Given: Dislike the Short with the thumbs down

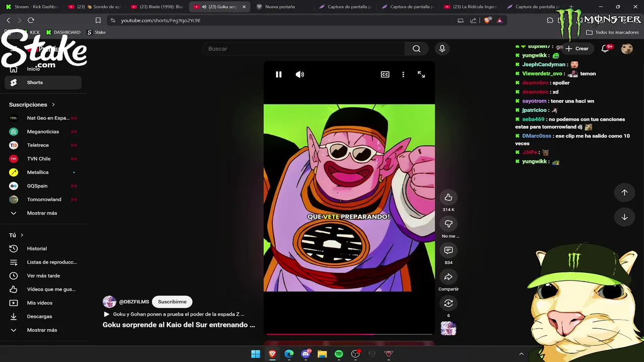Looking at the screenshot, I should [x=448, y=224].
